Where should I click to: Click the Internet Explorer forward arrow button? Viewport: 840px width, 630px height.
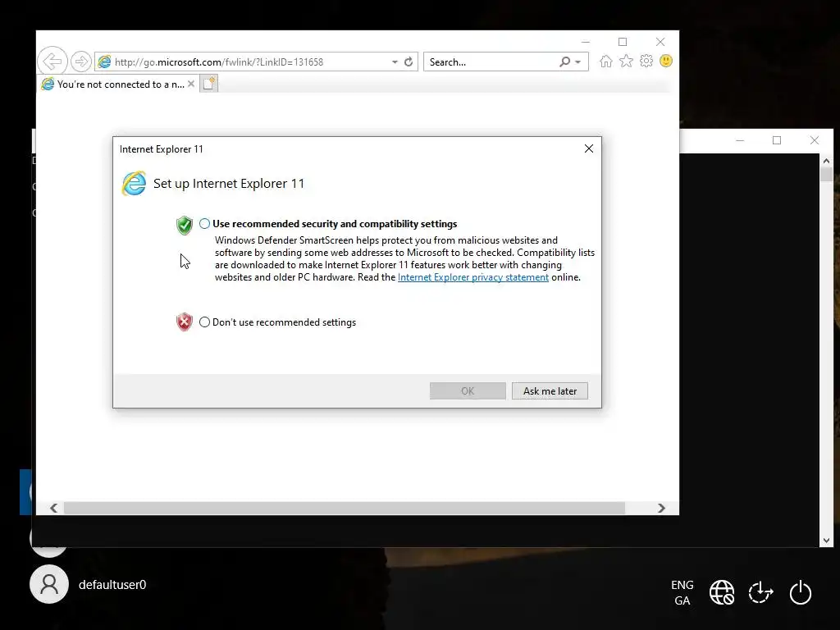(x=81, y=62)
